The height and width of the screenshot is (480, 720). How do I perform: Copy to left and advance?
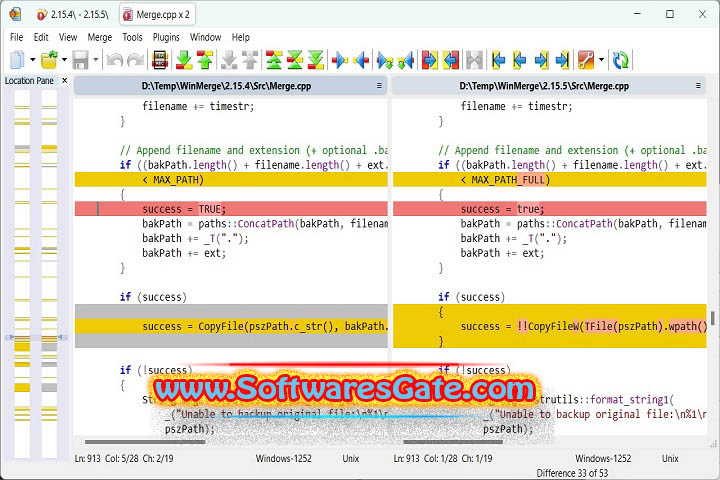point(405,60)
